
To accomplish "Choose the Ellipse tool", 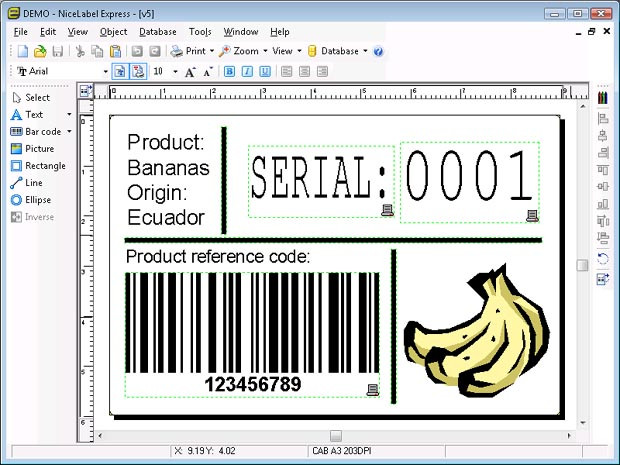I will [x=31, y=200].
